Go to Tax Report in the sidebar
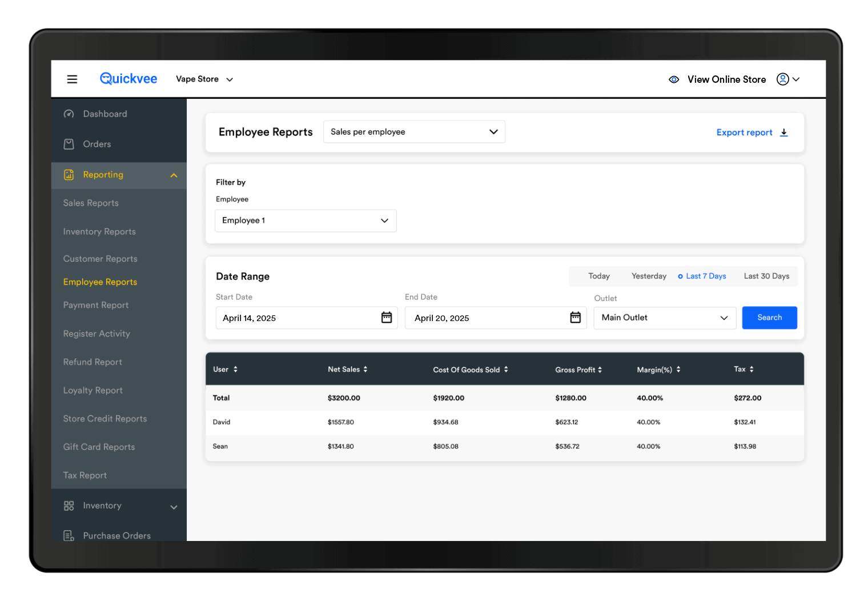The height and width of the screenshot is (601, 868). pos(85,475)
